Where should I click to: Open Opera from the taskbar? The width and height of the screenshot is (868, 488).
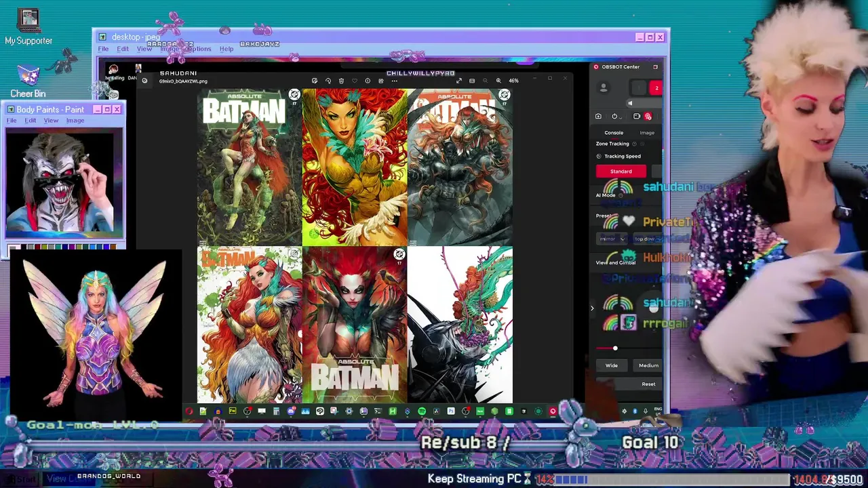(189, 411)
